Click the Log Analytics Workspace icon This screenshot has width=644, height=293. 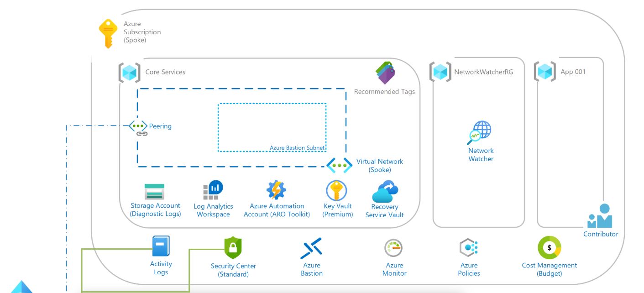click(x=213, y=190)
